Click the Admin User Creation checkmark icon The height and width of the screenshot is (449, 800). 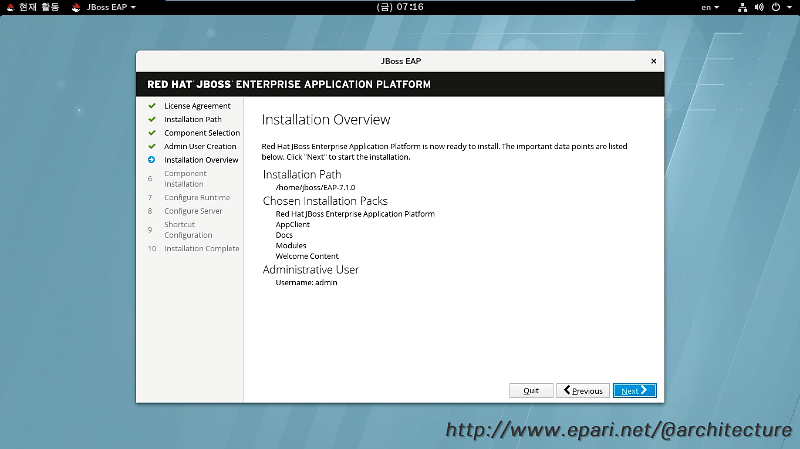point(152,146)
